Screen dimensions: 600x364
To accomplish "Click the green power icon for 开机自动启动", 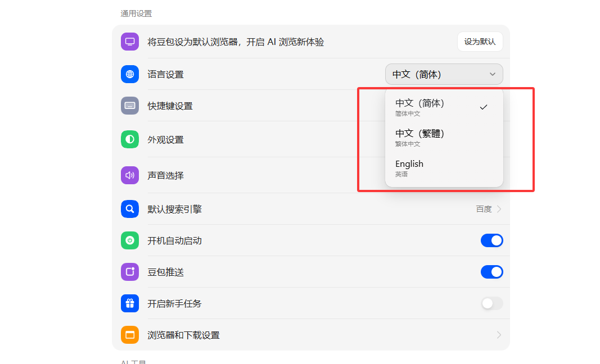I will pyautogui.click(x=130, y=240).
